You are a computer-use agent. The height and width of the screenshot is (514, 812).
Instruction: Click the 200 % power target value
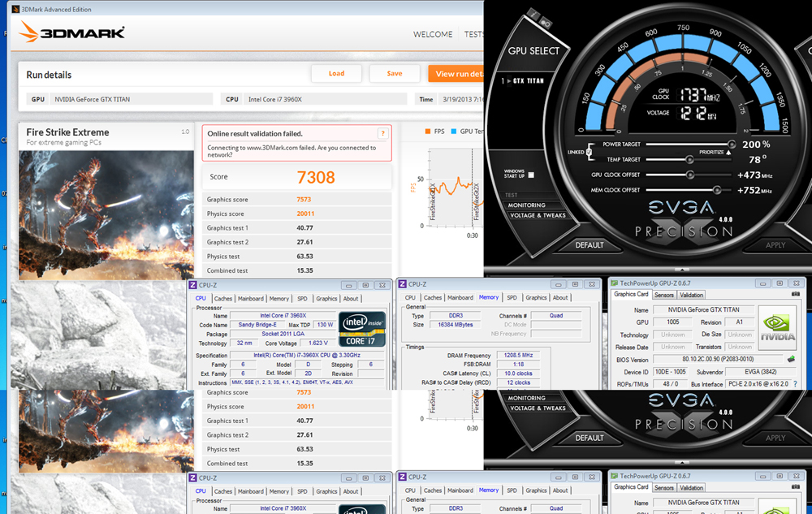tap(756, 145)
